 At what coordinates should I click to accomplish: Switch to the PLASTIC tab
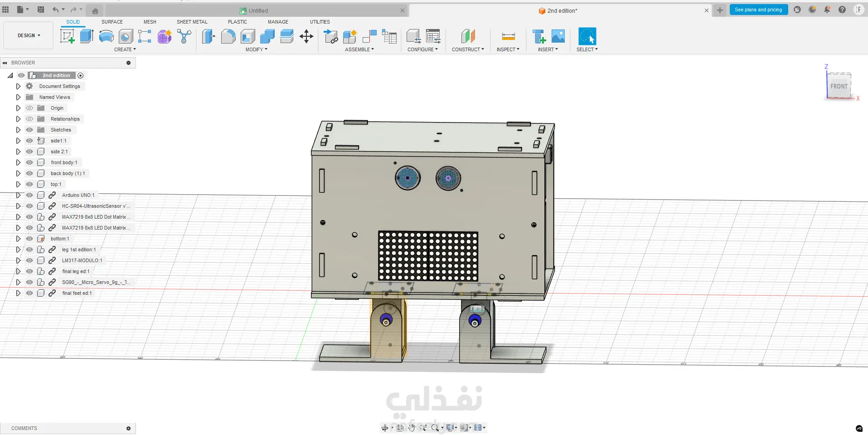tap(238, 22)
